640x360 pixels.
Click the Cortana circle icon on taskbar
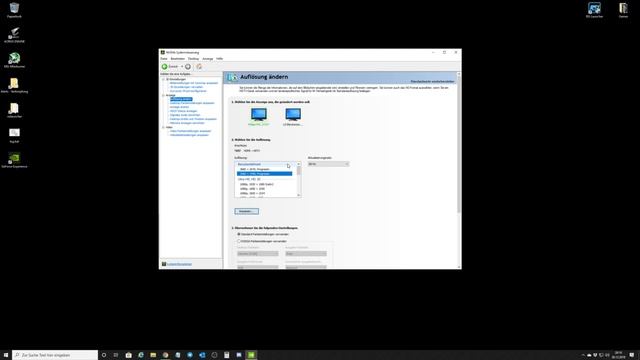click(x=104, y=355)
